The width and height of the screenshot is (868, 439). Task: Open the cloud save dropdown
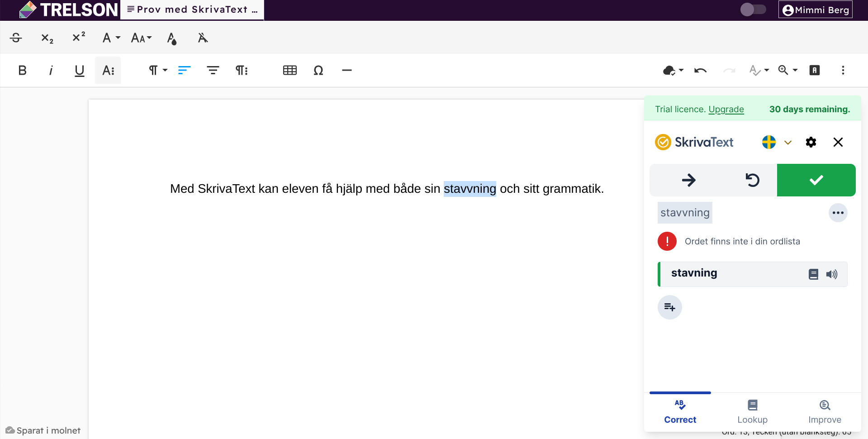[673, 70]
